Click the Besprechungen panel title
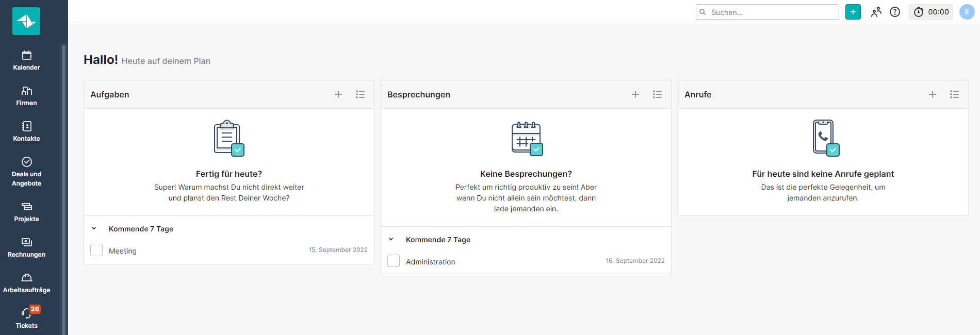 (419, 94)
